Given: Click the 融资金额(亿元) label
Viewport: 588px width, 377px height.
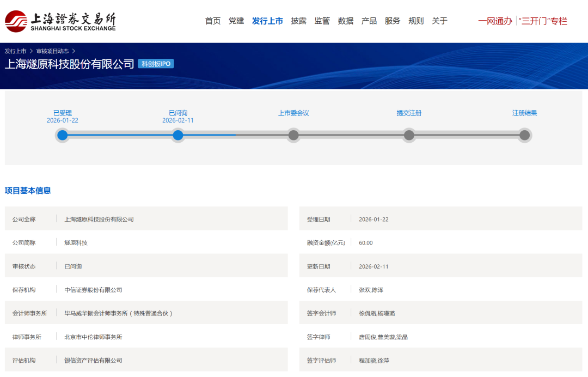Looking at the screenshot, I should (x=326, y=242).
